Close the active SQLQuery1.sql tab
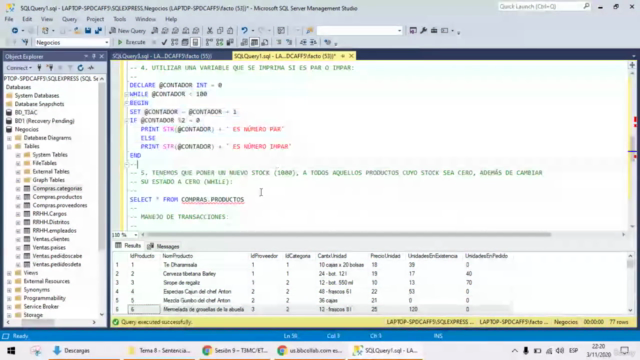The width and height of the screenshot is (640, 360). tap(351, 56)
